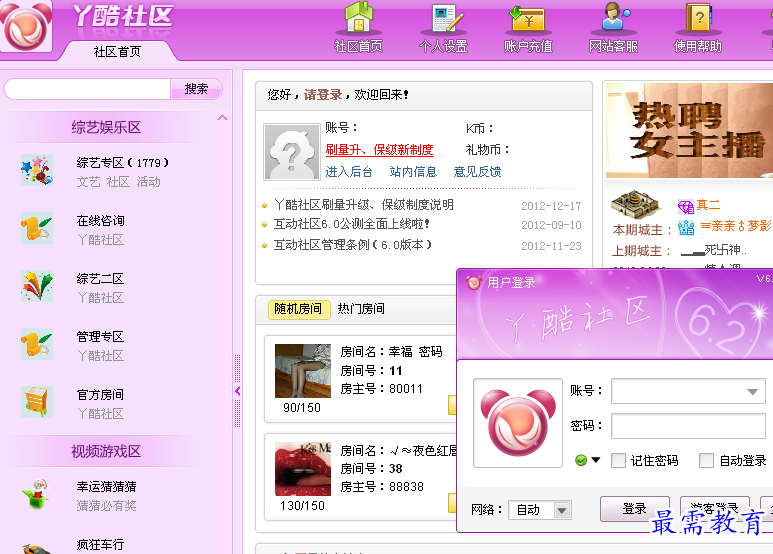Screen dimensions: 773x554
Task: Click the crown icon beside 亲亲梦影
Action: tap(686, 227)
